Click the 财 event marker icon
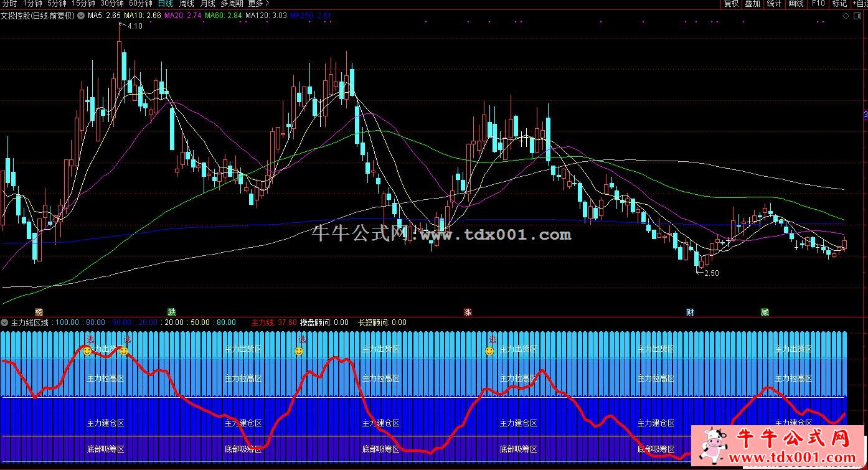The height and width of the screenshot is (470, 868). [690, 312]
